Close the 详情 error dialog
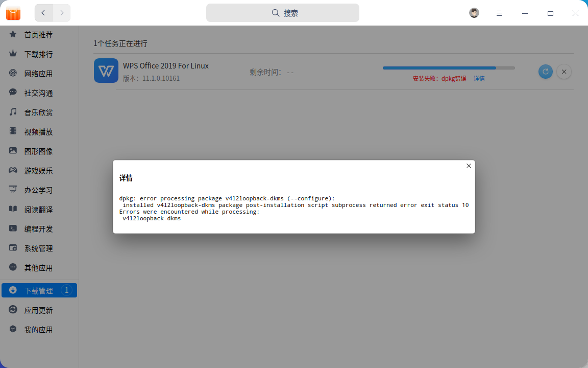Image resolution: width=588 pixels, height=368 pixels. coord(469,166)
